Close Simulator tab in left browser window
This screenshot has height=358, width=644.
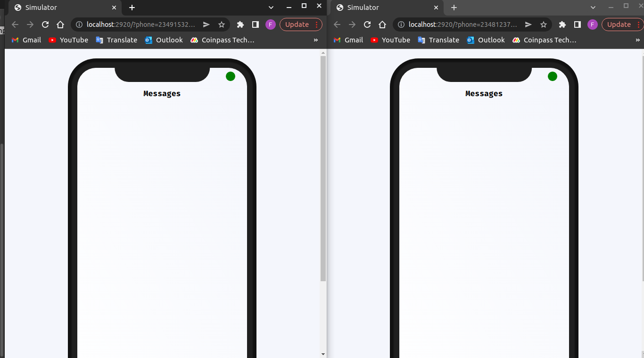pos(114,8)
